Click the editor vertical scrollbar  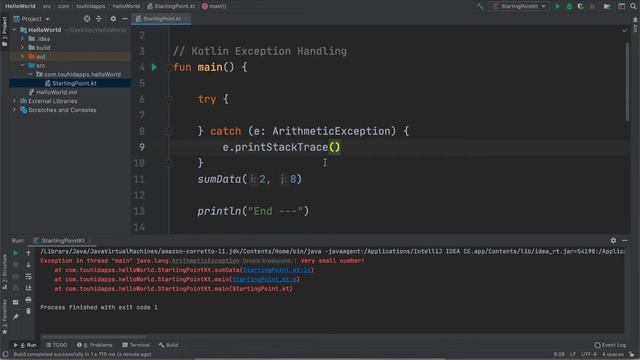(627, 82)
